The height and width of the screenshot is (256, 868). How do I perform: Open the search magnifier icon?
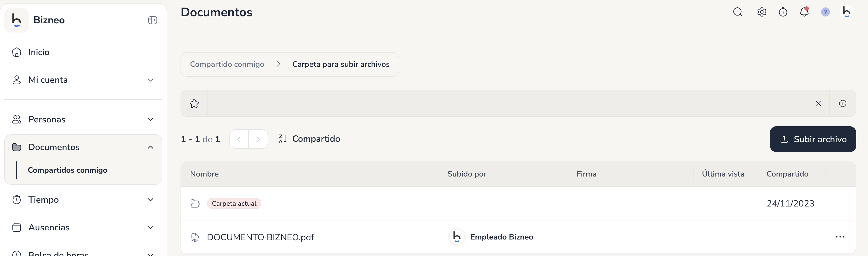738,12
